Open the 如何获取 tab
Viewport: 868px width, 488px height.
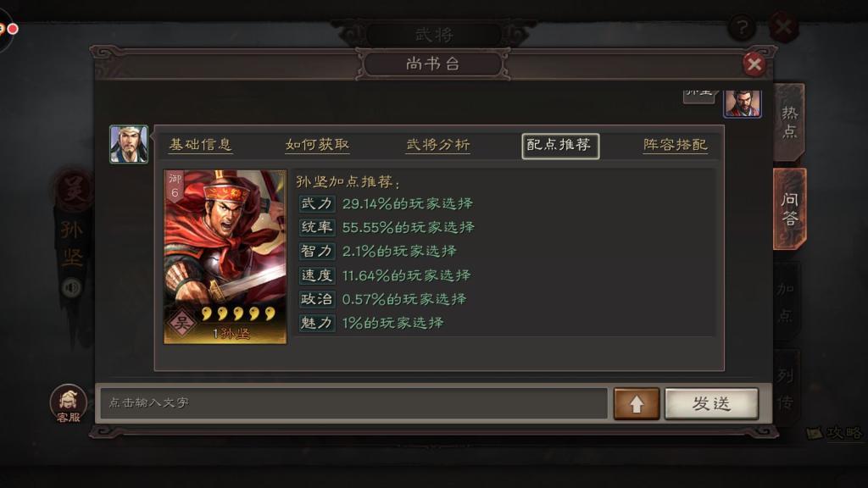(317, 145)
